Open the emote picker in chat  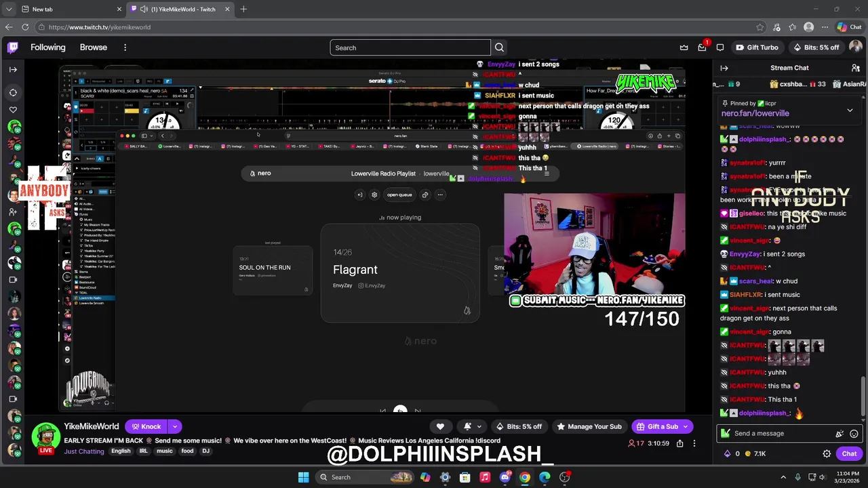tap(854, 434)
